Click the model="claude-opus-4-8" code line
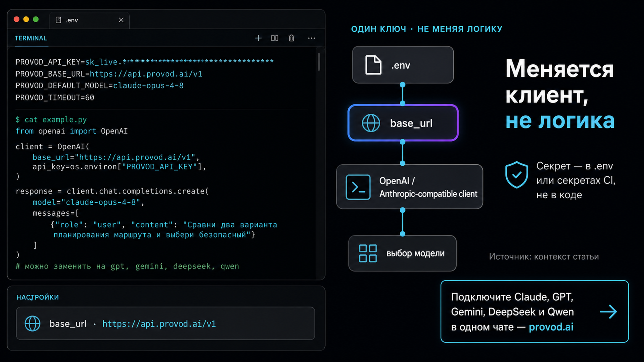This screenshot has width=644, height=362. tap(89, 202)
